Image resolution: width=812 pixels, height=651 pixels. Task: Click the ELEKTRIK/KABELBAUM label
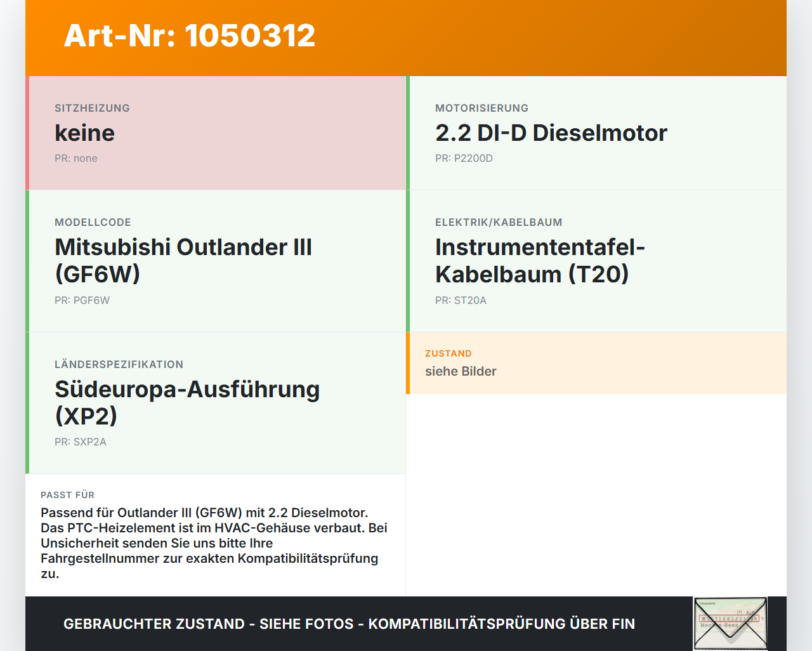(499, 222)
